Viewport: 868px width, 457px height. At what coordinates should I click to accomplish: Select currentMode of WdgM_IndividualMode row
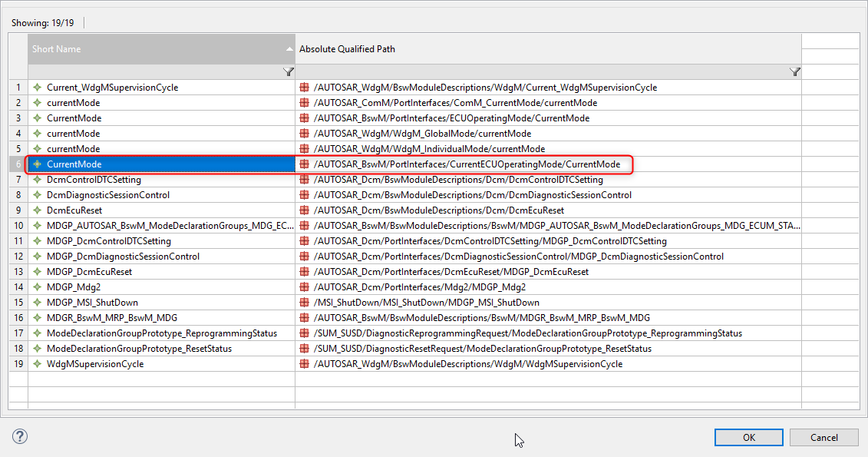[x=73, y=149]
